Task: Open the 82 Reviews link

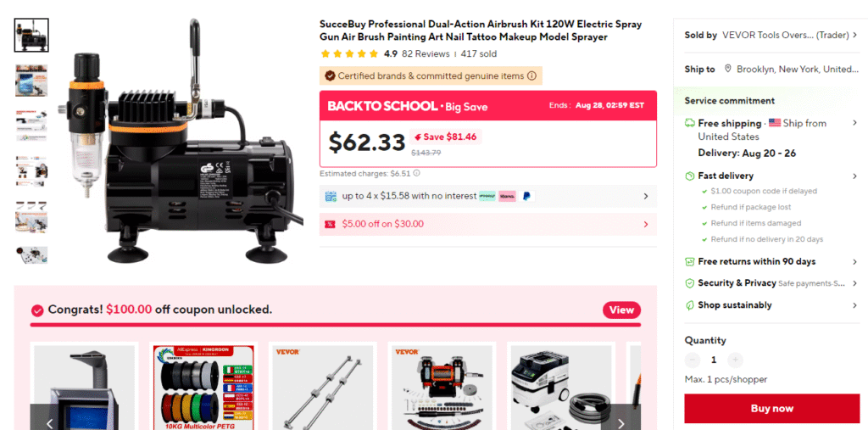Action: 426,53
